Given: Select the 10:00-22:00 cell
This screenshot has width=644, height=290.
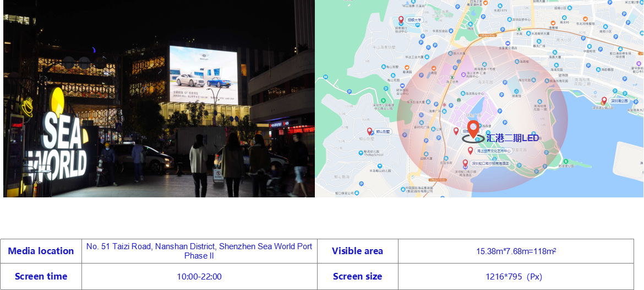Looking at the screenshot, I should [x=199, y=276].
